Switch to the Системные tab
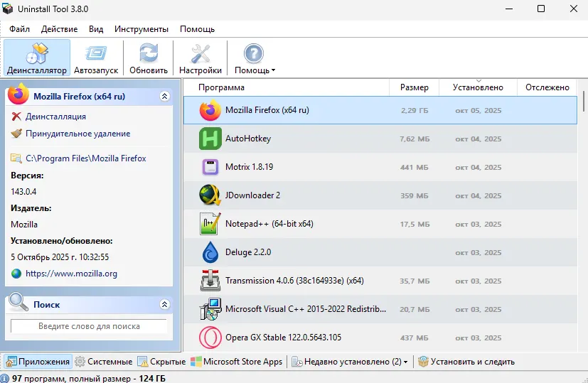 click(105, 362)
